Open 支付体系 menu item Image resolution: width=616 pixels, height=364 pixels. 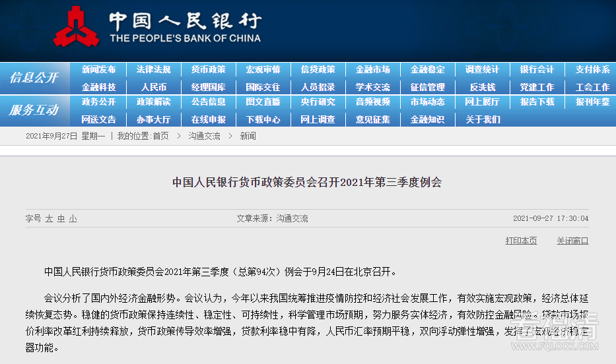[592, 70]
